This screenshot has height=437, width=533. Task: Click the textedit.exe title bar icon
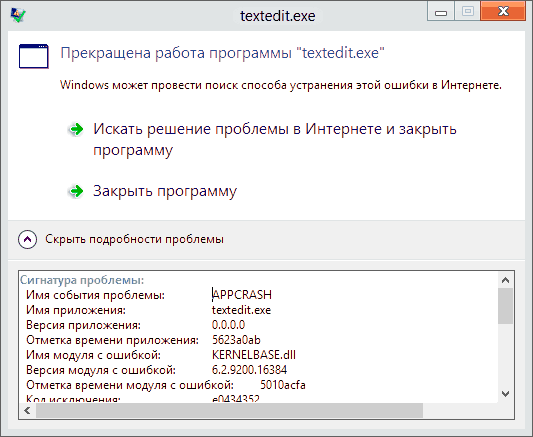pos(18,15)
